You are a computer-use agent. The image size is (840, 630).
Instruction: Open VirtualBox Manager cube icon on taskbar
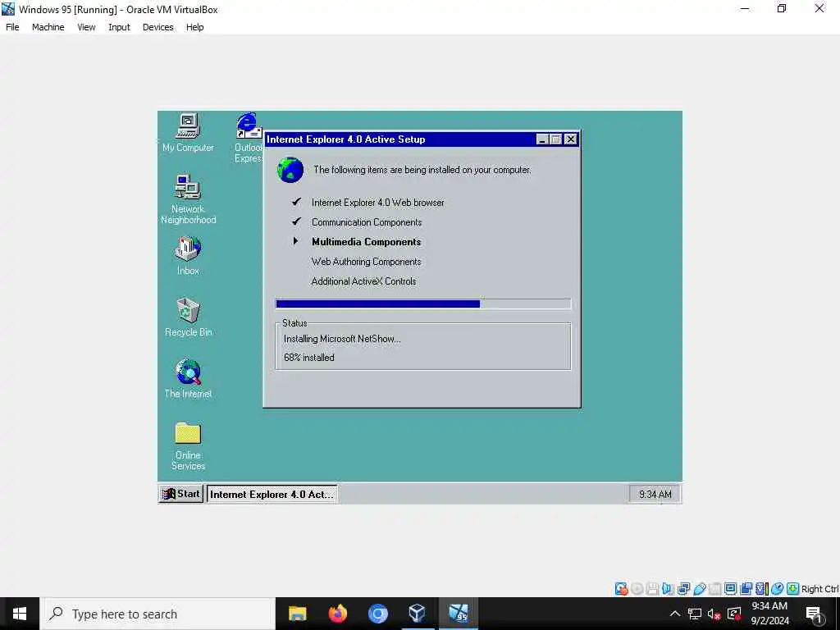click(418, 614)
